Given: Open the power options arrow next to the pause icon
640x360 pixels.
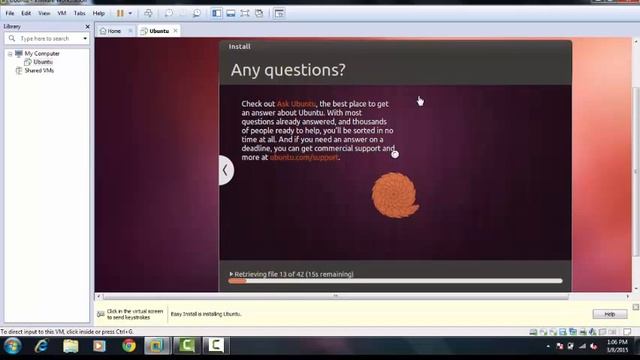Looking at the screenshot, I should point(130,13).
